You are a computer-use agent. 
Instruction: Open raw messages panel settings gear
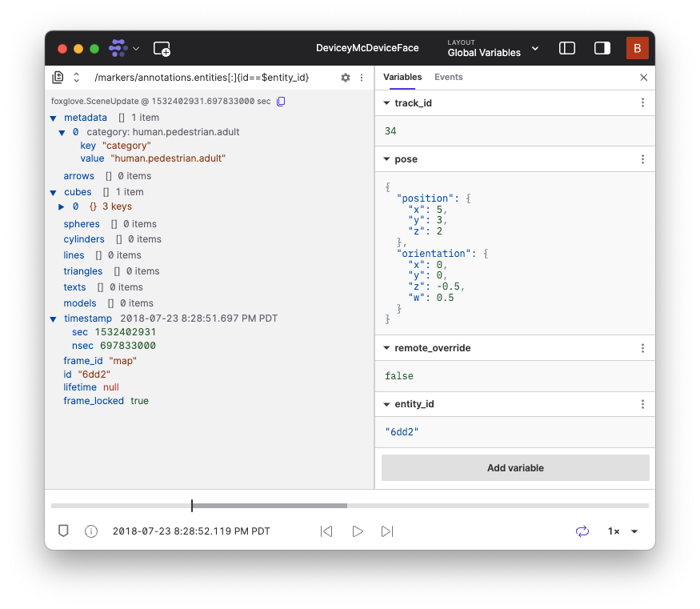[x=346, y=78]
